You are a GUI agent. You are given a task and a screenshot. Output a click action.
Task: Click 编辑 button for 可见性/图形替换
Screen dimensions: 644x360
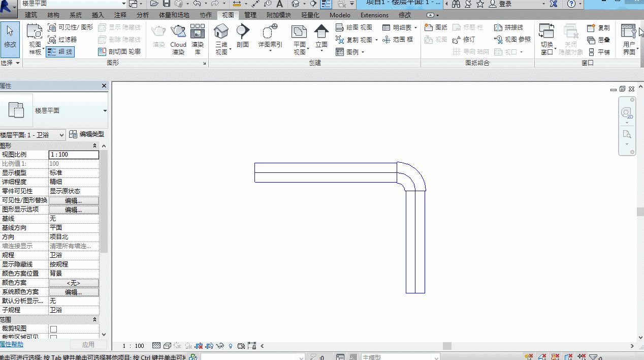[x=74, y=200]
